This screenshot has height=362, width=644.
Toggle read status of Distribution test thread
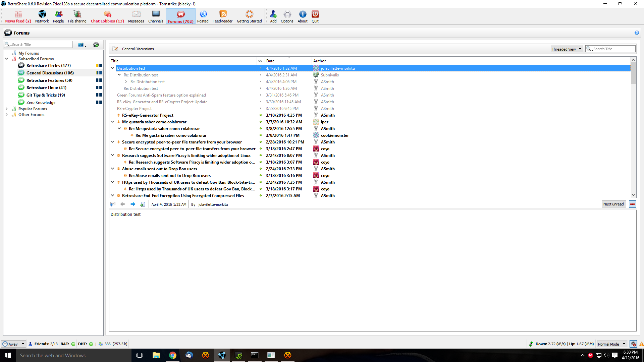[261, 68]
